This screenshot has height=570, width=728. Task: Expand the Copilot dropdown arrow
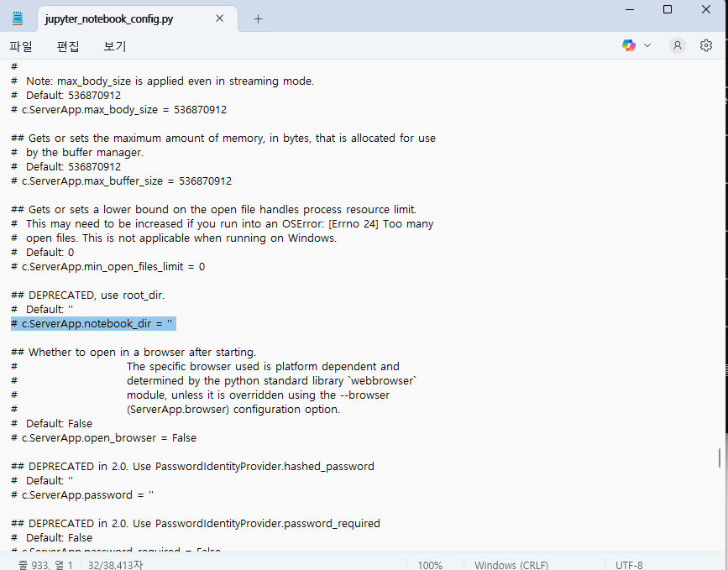point(647,45)
